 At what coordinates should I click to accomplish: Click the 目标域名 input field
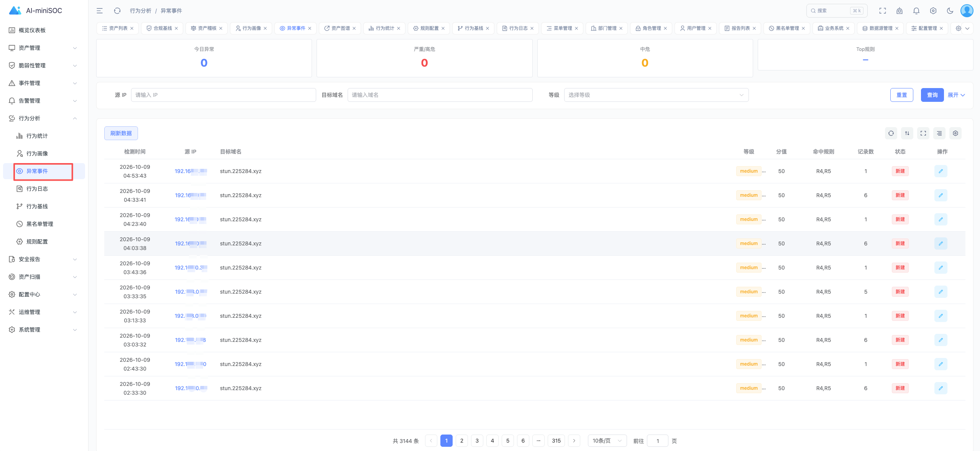point(440,95)
